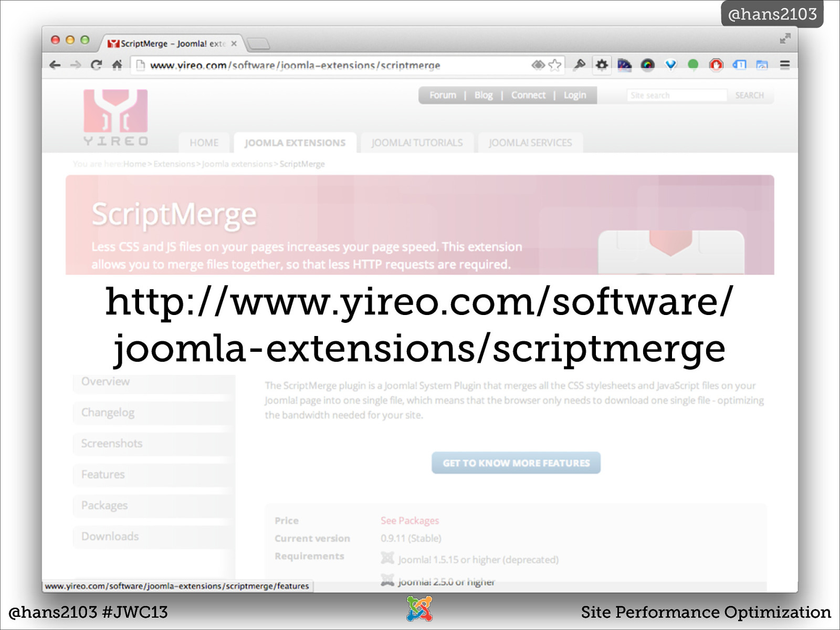Open the gear extension icon

[x=602, y=65]
